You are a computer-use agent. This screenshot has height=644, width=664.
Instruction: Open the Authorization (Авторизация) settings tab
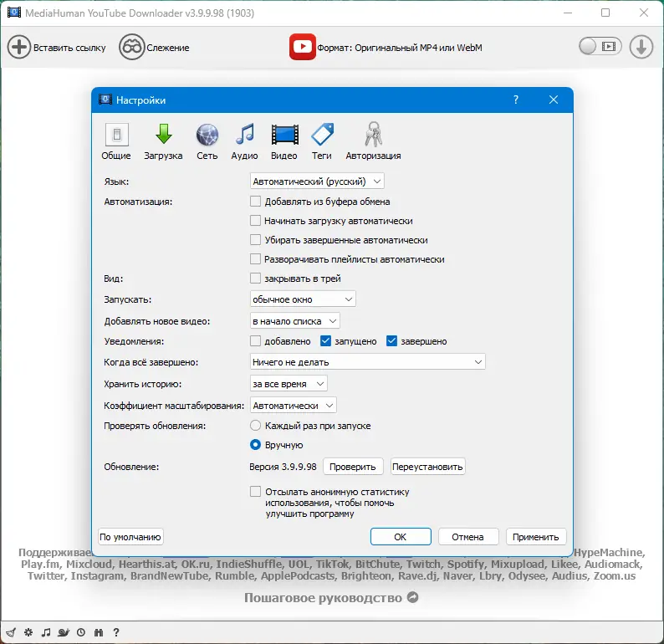point(373,141)
